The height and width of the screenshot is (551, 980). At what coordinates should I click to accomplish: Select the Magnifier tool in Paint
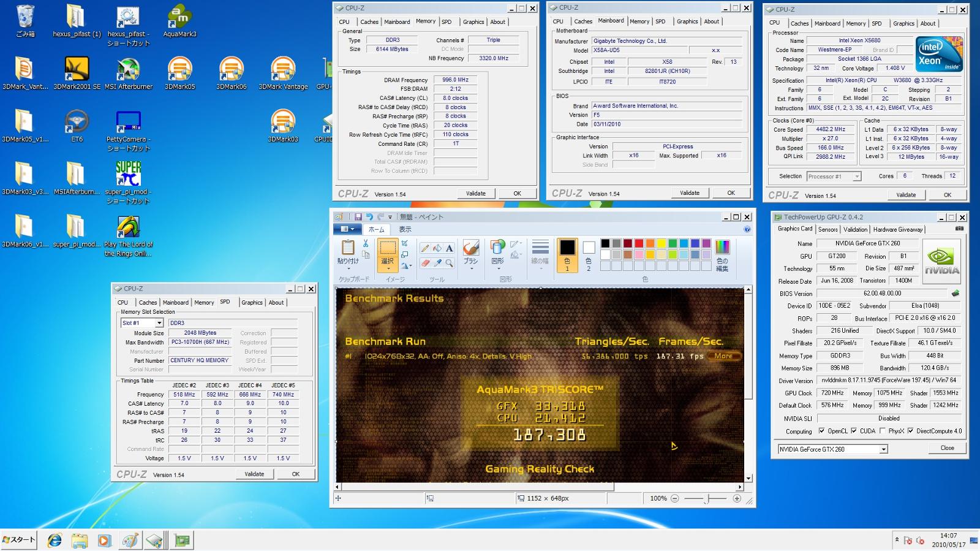click(449, 263)
